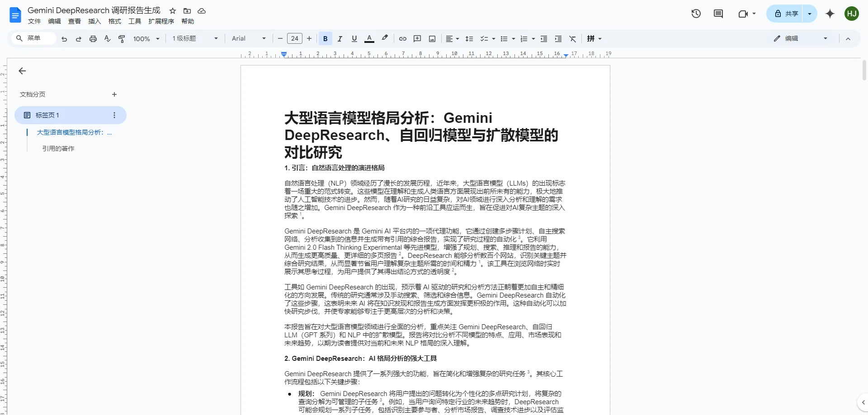Apply a checklist to the paragraph
The image size is (868, 415).
click(x=484, y=39)
